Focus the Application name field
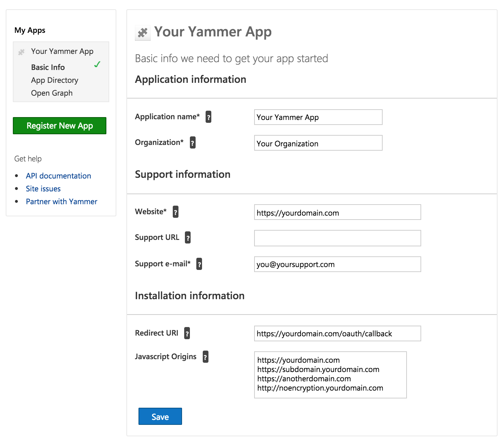Screen dimensions: 504x442 pyautogui.click(x=318, y=117)
